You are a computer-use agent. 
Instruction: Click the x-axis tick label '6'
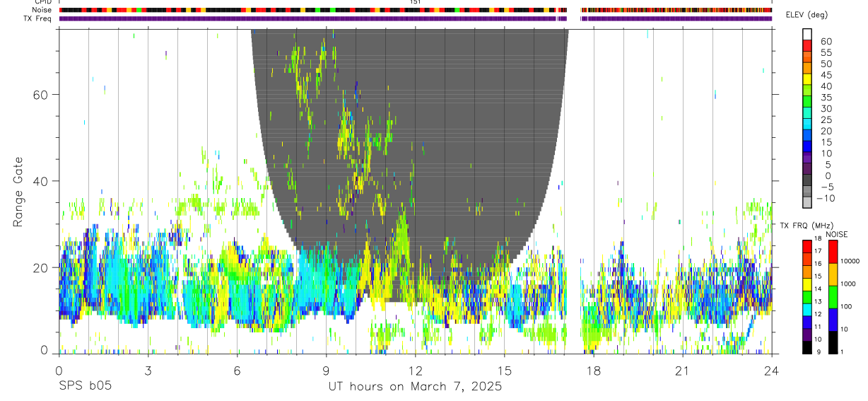click(237, 371)
